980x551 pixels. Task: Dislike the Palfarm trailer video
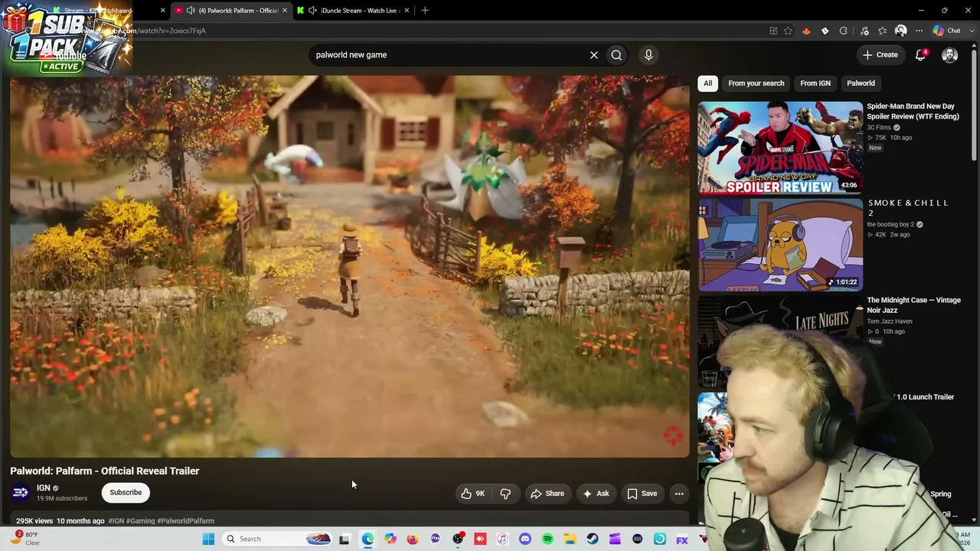[x=505, y=494]
